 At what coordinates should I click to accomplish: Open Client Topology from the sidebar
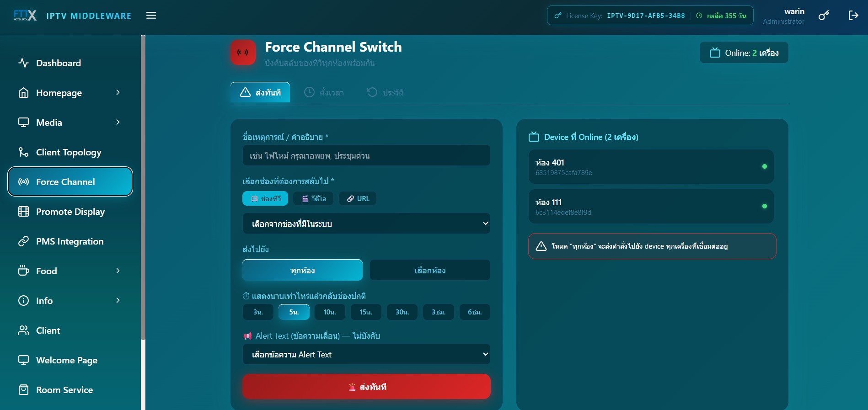[70, 152]
